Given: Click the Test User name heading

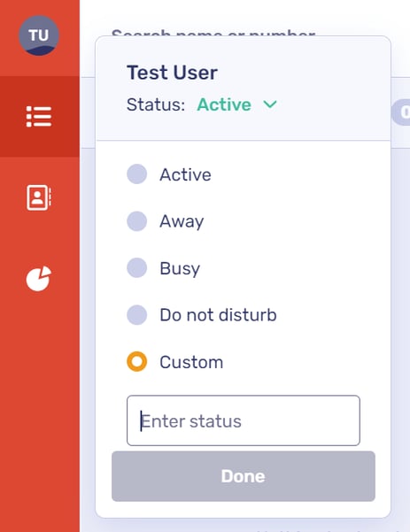Looking at the screenshot, I should point(172,73).
